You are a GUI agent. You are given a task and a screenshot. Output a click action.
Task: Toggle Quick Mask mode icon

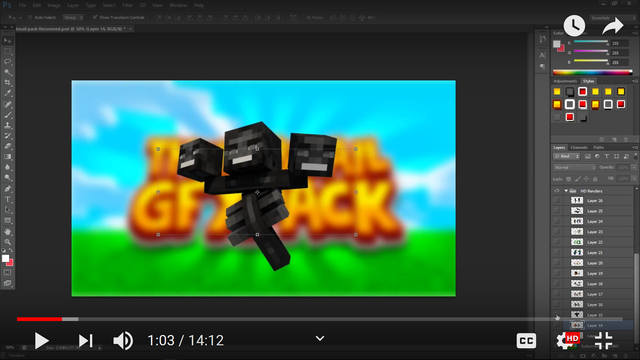click(x=7, y=272)
